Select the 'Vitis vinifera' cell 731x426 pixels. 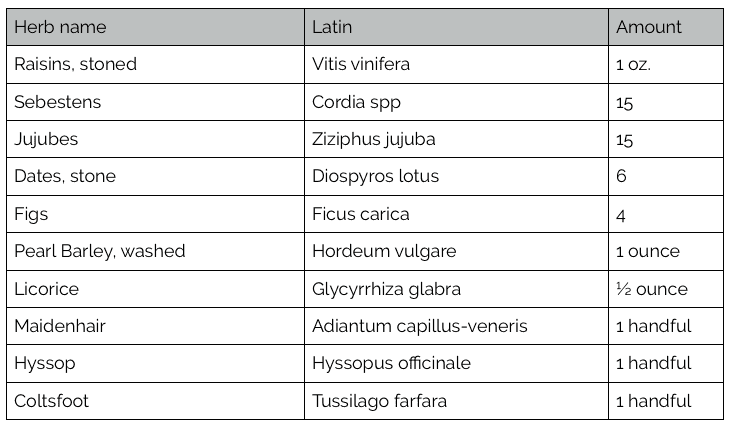click(361, 64)
